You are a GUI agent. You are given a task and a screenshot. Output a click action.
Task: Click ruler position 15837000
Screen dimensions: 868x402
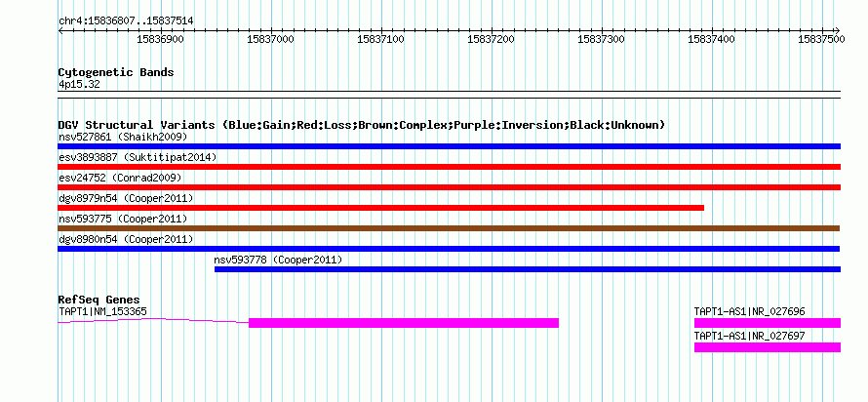pos(271,40)
